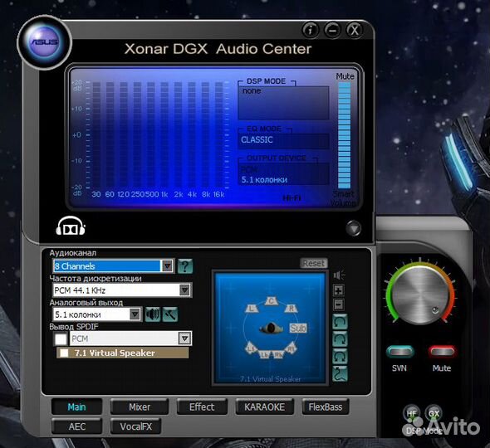The width and height of the screenshot is (490, 448).
Task: Toggle the SVN button
Action: tap(399, 352)
